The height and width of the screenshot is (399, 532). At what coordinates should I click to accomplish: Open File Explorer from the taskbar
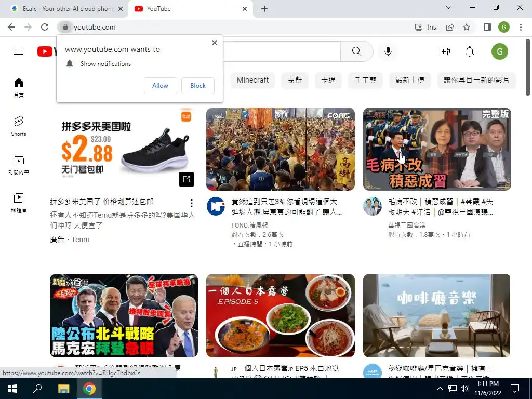tap(63, 389)
